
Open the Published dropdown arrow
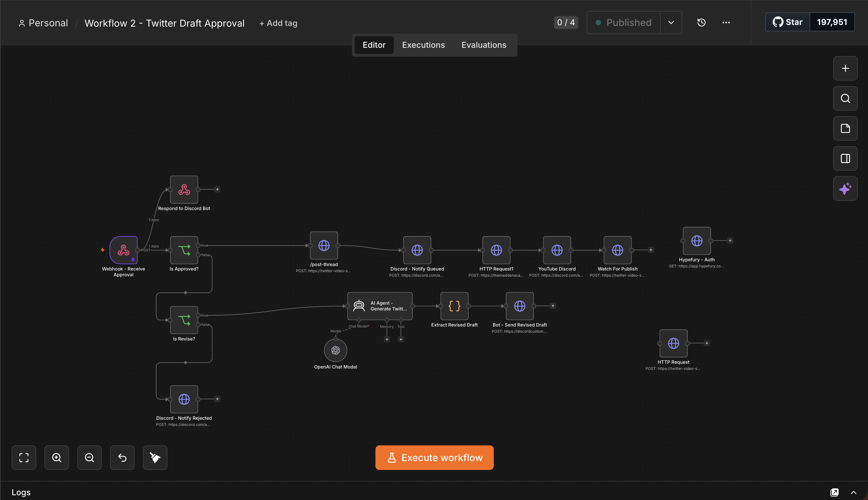click(x=671, y=23)
